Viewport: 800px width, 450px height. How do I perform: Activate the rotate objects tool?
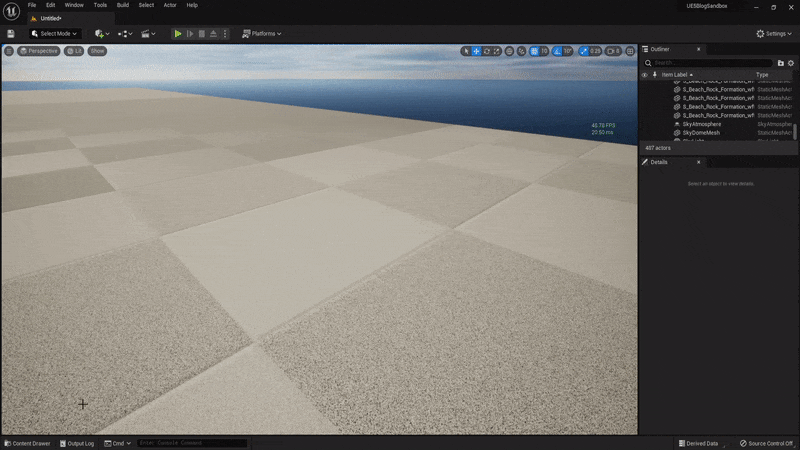pos(486,51)
